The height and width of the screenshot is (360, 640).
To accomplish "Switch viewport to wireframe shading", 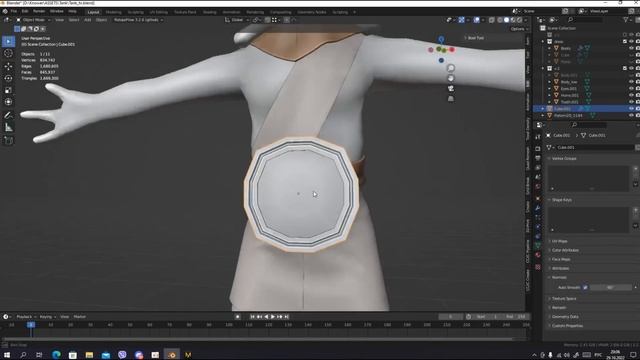I will coord(500,20).
